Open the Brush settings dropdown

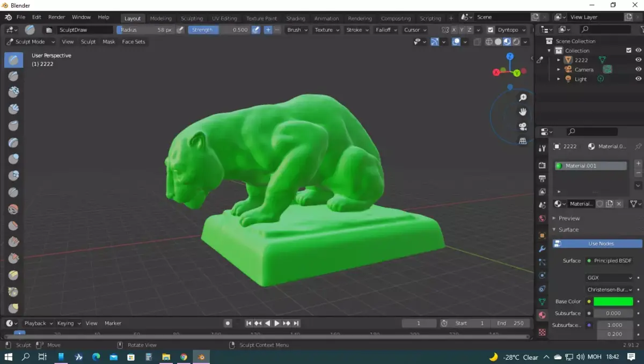pyautogui.click(x=297, y=30)
